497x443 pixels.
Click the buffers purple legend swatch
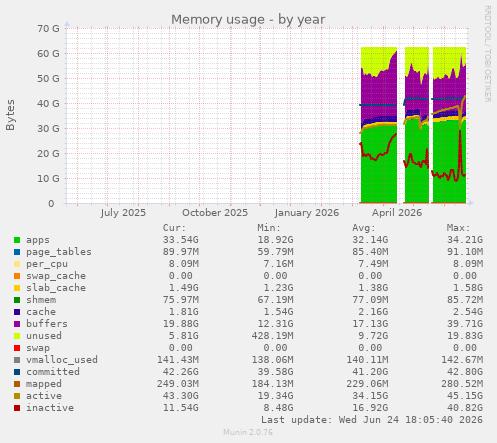(x=17, y=324)
